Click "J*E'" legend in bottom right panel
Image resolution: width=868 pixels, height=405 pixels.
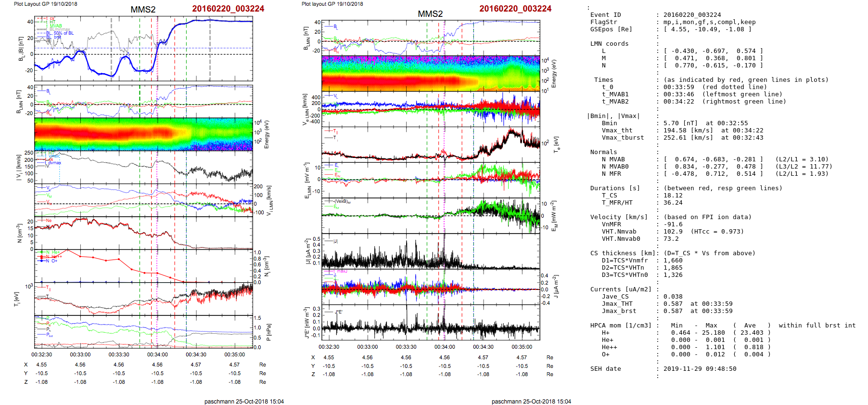[x=338, y=312]
